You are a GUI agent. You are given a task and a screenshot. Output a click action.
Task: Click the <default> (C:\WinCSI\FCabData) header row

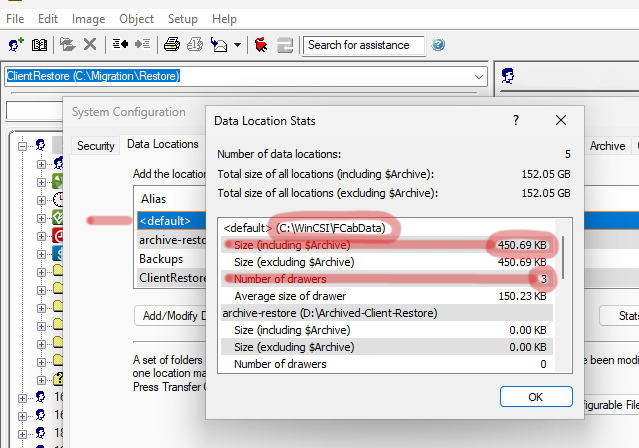(x=387, y=228)
